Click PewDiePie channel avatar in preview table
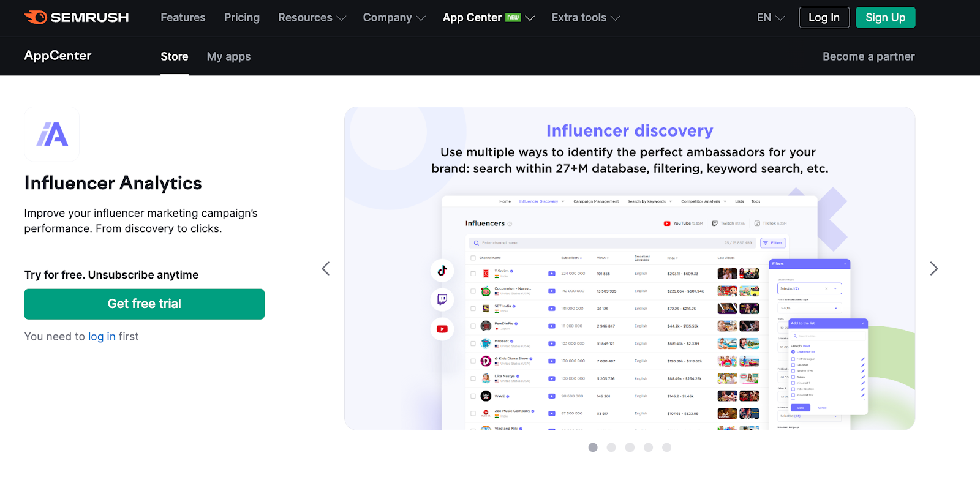Viewport: 980px width, 480px height. tap(486, 326)
